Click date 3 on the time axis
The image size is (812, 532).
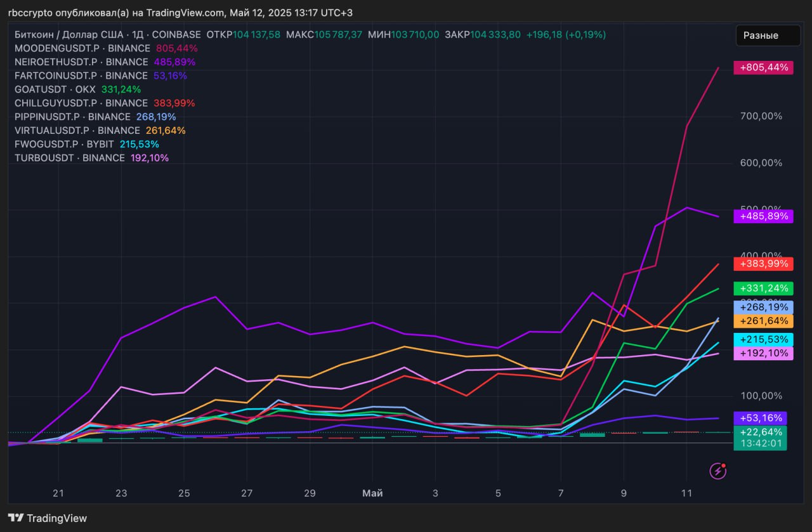(x=435, y=493)
